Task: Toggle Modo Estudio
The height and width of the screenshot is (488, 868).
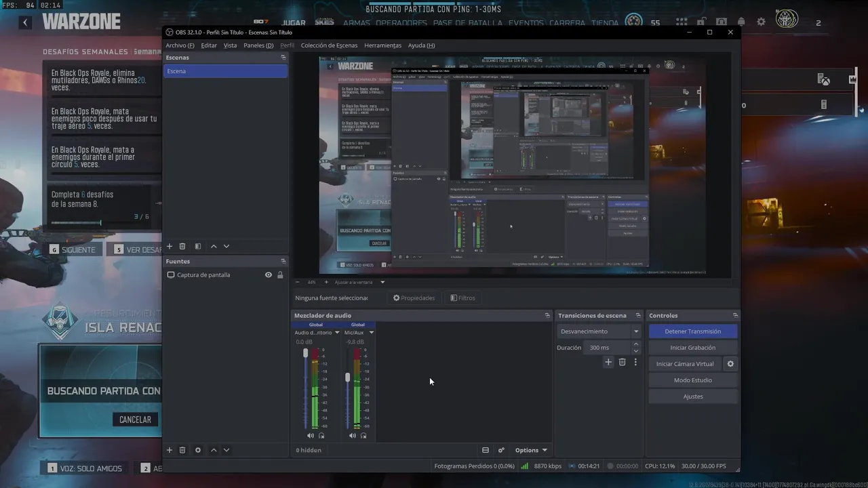Action: 692,380
